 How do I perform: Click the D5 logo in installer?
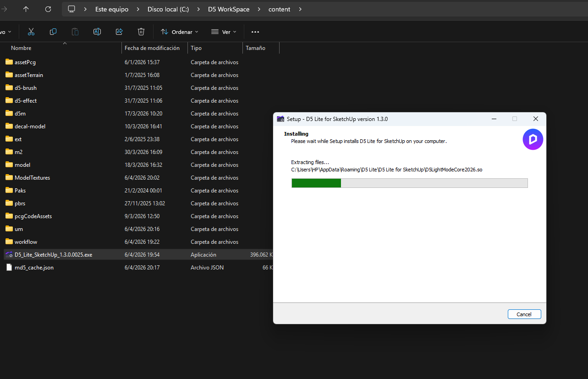[x=533, y=139]
